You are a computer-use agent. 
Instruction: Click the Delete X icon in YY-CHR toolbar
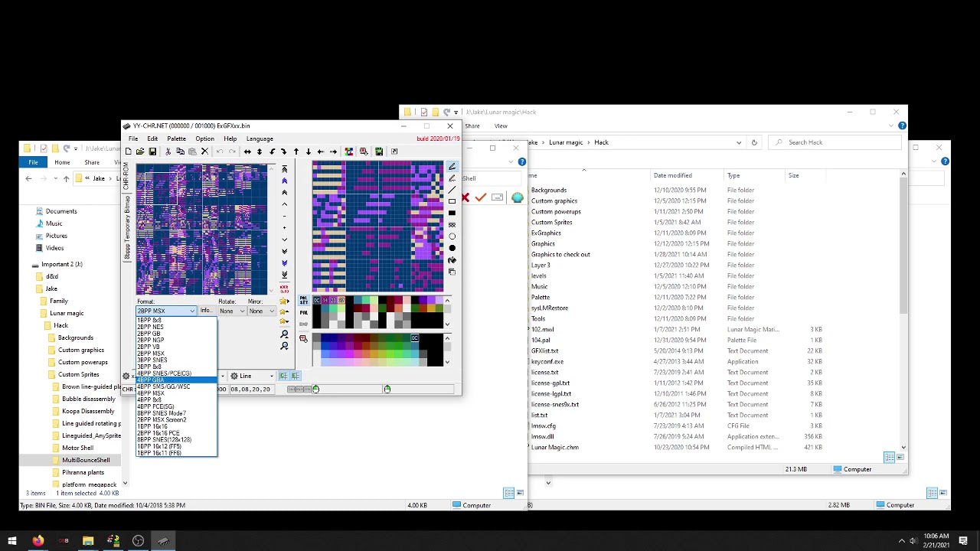click(x=204, y=152)
